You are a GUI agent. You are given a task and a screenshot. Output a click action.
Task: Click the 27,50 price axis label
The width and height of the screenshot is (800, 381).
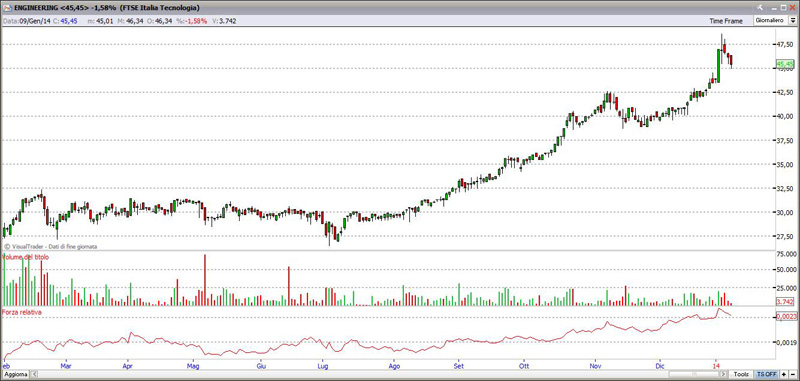pyautogui.click(x=785, y=236)
